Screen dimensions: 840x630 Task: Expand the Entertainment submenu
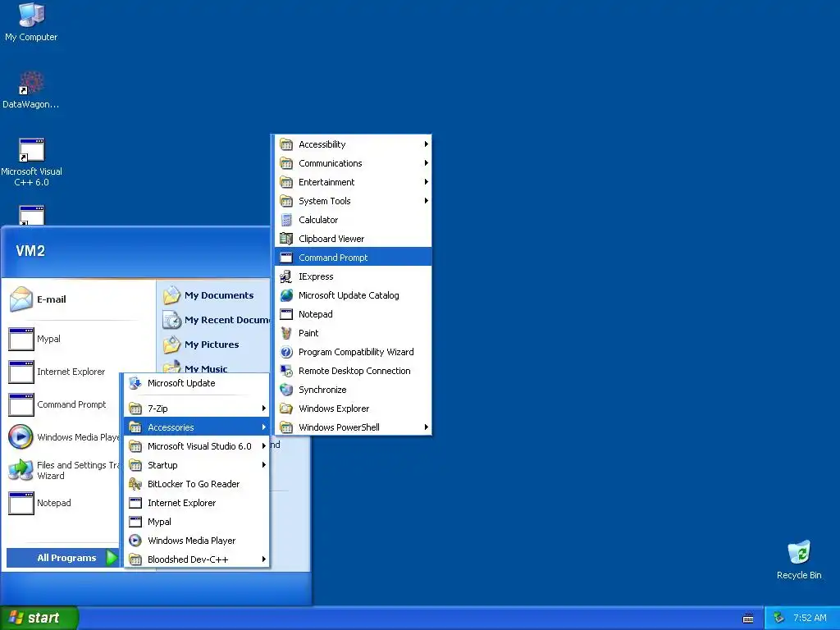(353, 182)
